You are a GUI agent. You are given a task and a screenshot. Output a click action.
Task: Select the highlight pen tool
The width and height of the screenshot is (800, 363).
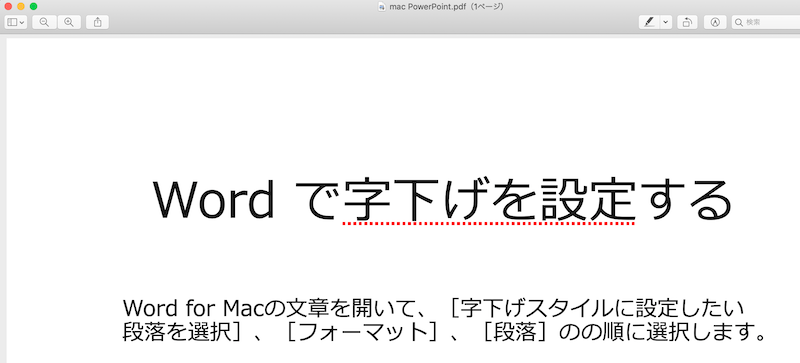tap(649, 22)
